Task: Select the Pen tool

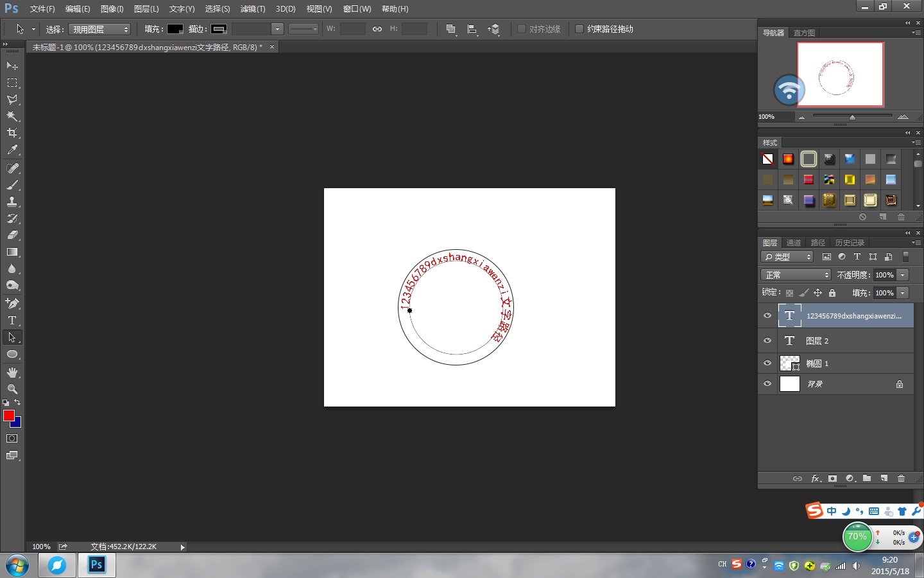Action: point(12,303)
